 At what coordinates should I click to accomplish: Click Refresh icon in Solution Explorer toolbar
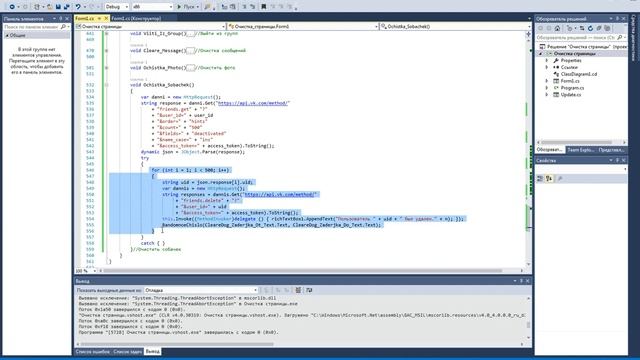590,28
